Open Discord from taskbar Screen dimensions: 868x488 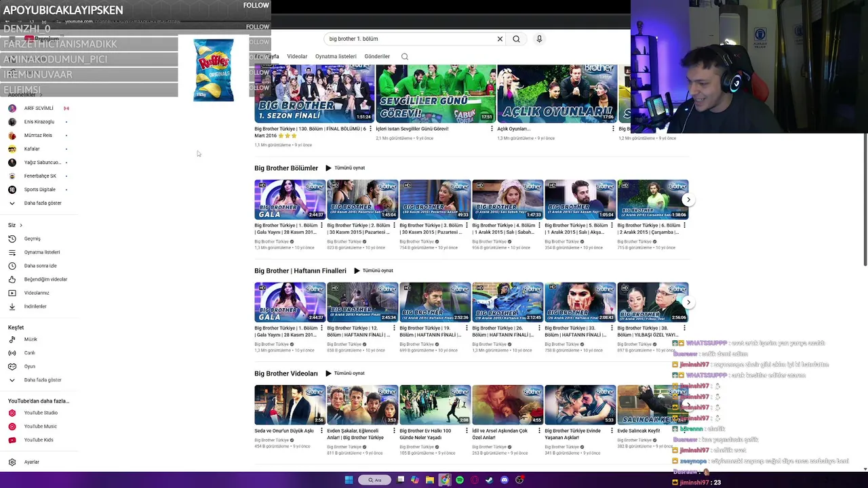tap(505, 480)
